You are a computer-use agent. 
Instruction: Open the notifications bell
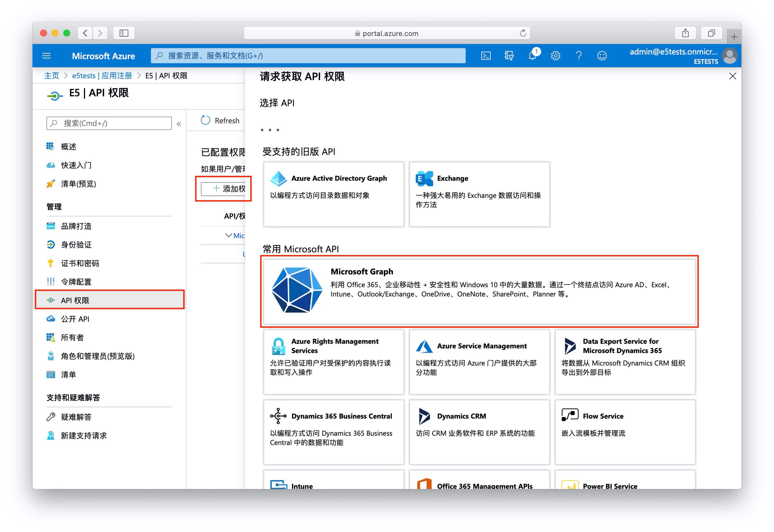tap(532, 55)
